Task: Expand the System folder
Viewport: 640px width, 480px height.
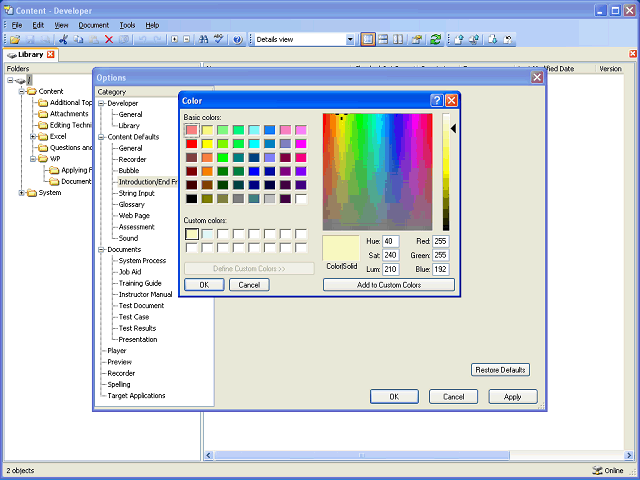Action: [x=22, y=193]
